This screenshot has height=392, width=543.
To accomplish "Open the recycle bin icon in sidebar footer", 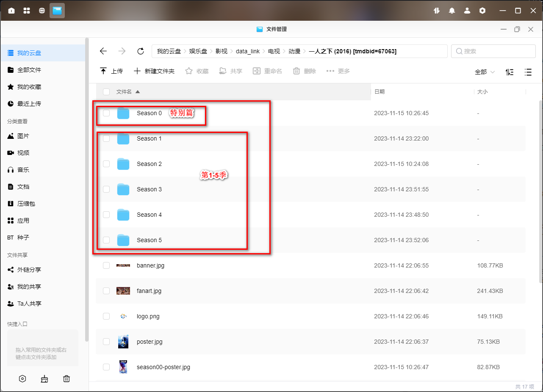I will [66, 379].
